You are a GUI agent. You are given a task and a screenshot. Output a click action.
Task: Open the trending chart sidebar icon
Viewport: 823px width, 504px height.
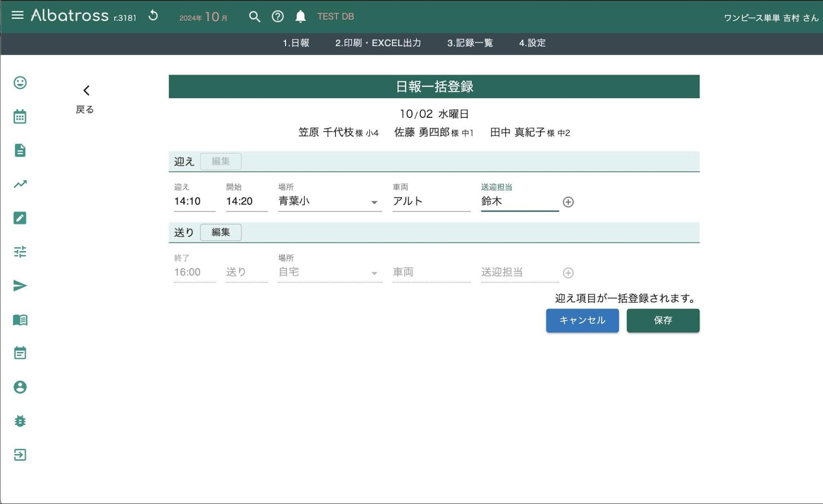point(20,184)
